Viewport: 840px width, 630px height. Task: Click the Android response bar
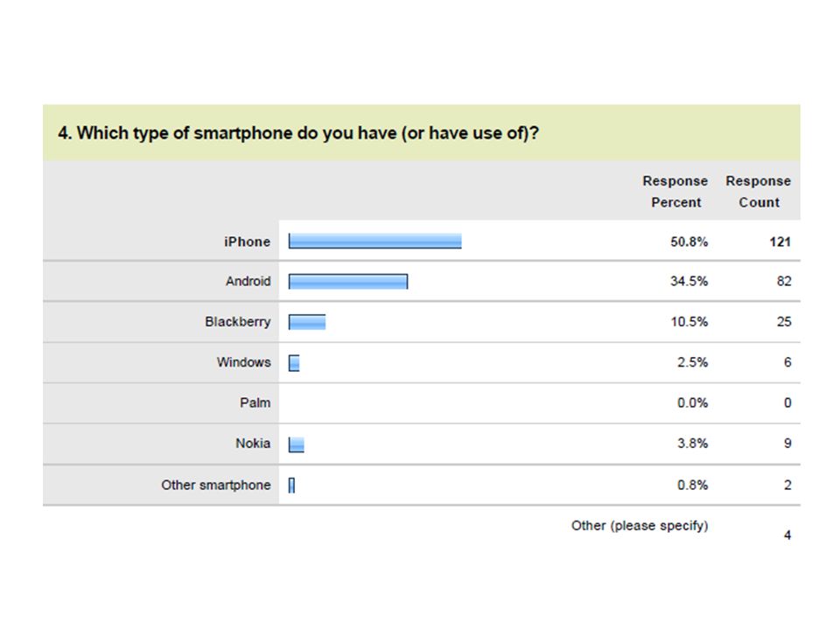348,281
